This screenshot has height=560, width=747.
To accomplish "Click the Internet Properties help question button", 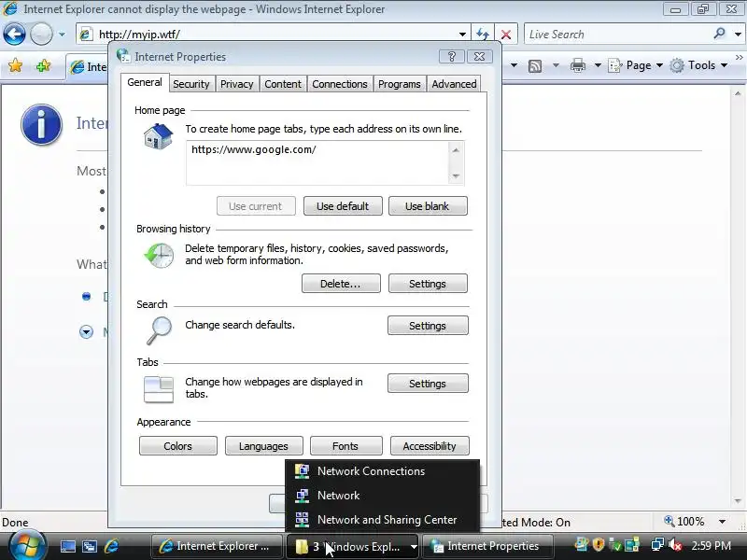I will tap(452, 57).
